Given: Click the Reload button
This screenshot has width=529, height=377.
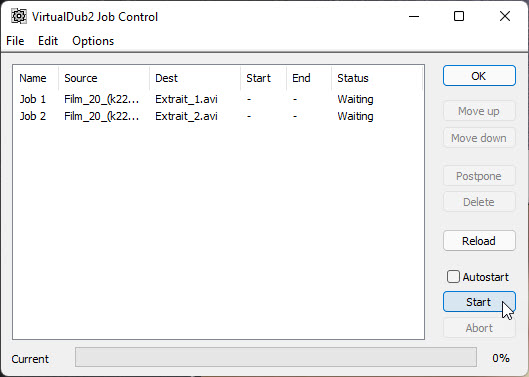Looking at the screenshot, I should click(479, 241).
